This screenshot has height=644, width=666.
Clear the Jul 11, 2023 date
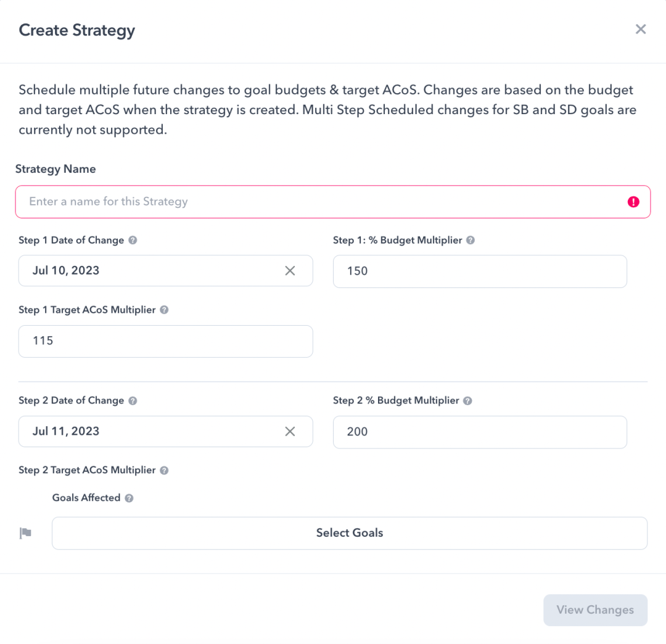coord(290,431)
